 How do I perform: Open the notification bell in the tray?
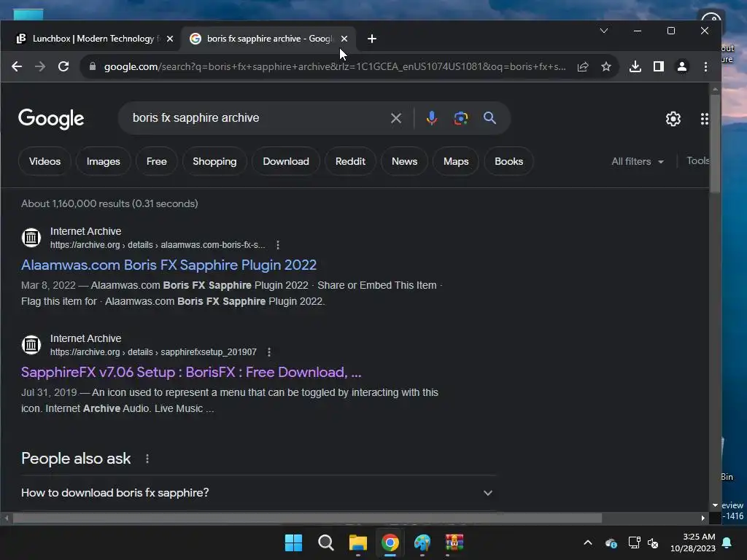(x=727, y=542)
